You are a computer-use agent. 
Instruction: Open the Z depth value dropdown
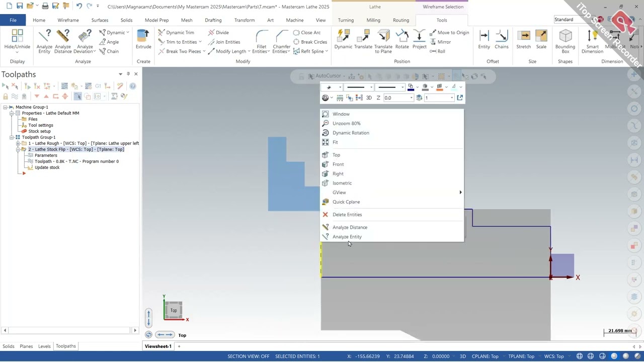(411, 98)
